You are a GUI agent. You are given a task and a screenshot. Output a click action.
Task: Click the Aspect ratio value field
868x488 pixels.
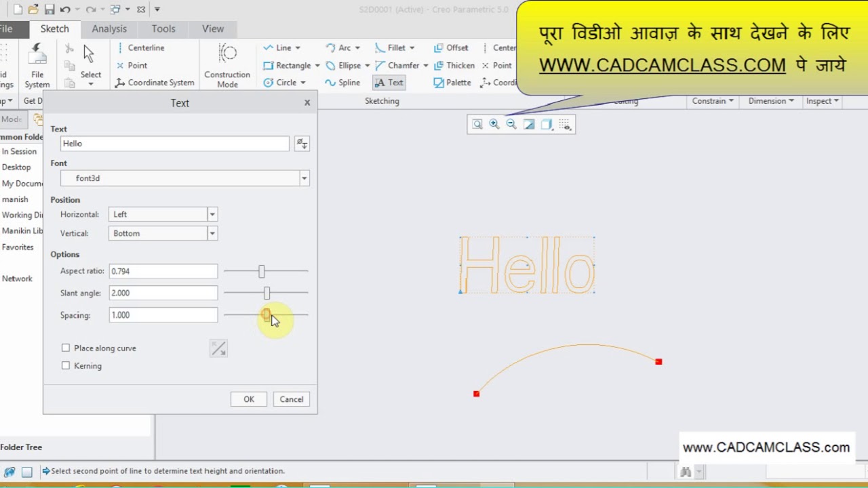163,271
